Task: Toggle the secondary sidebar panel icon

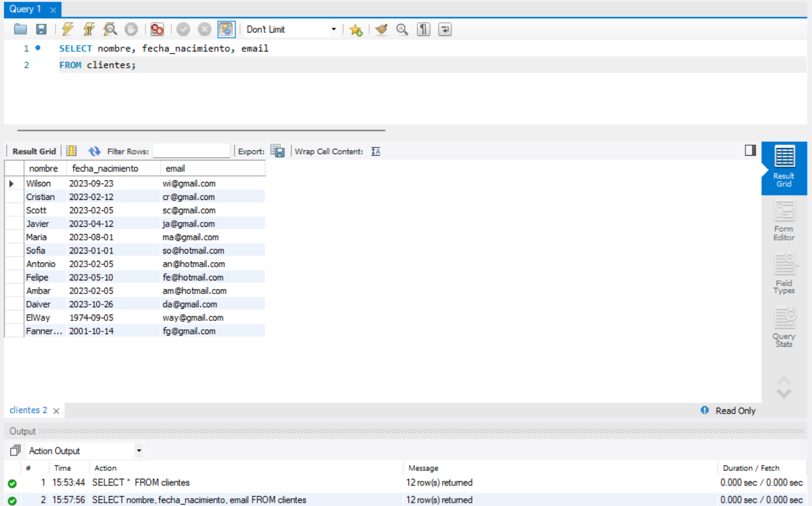Action: click(x=750, y=150)
